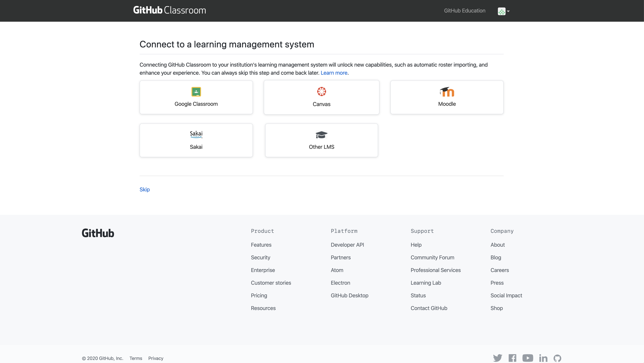Open the Learning Lab link
The width and height of the screenshot is (644, 363).
point(426,283)
